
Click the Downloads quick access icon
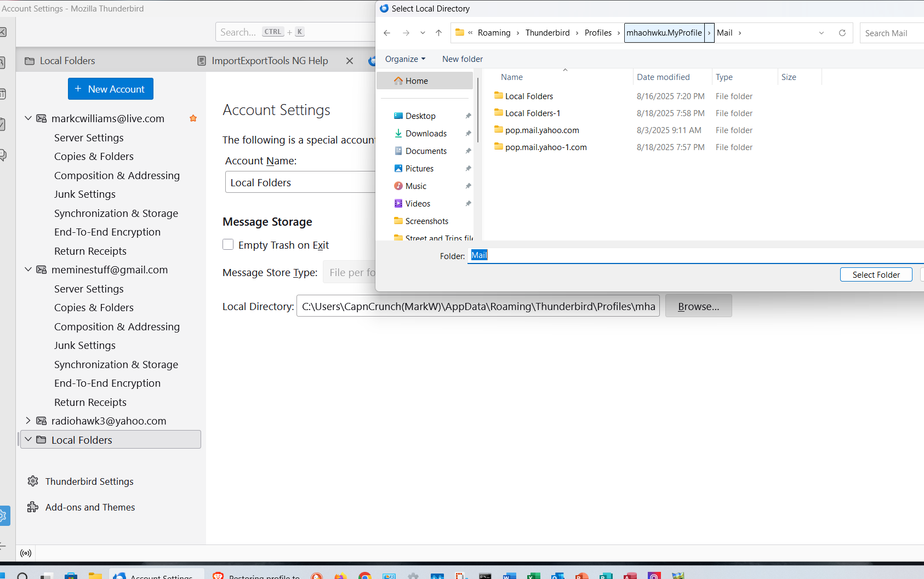coord(398,134)
